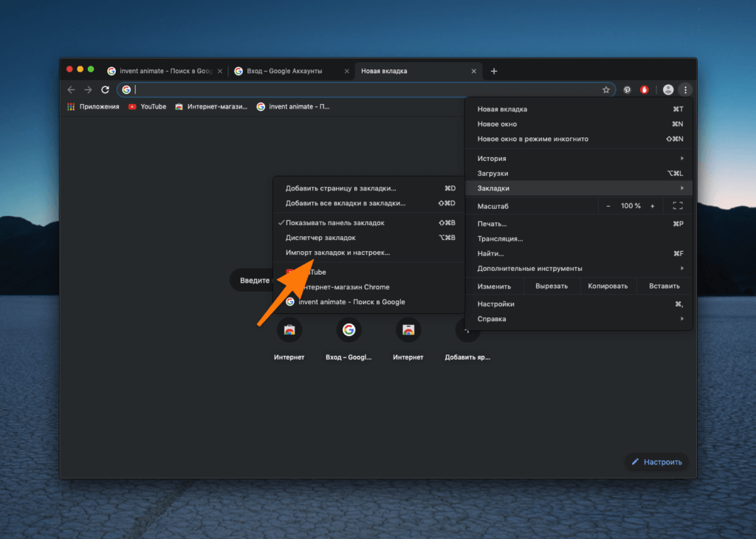
Task: Open the user profile avatar icon
Action: tap(667, 89)
